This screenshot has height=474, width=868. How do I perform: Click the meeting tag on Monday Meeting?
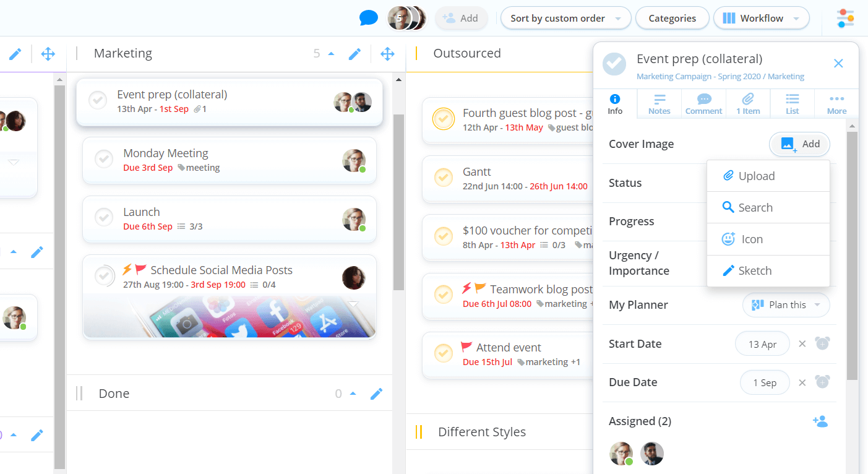click(199, 168)
